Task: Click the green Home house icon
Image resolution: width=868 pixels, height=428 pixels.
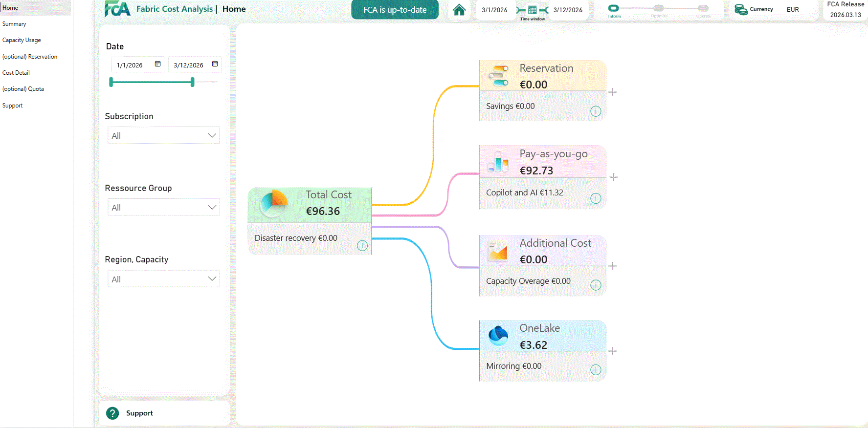Action: [x=459, y=10]
